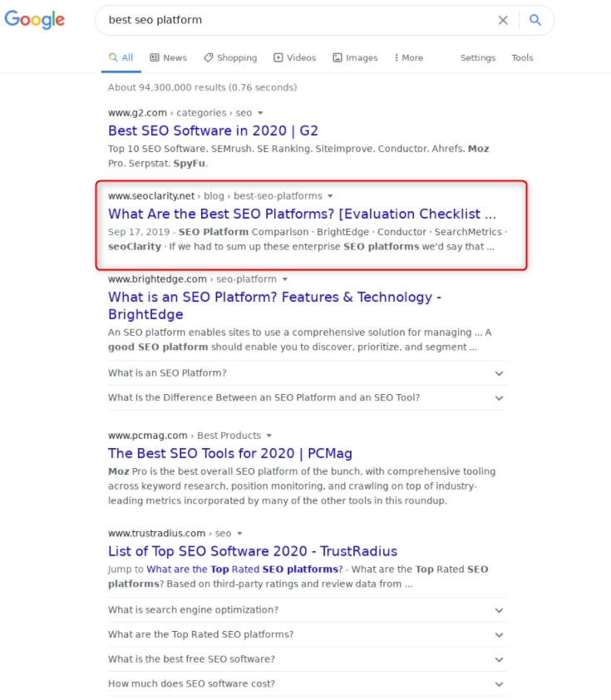Clear the search box with the X icon
The height and width of the screenshot is (700, 611).
(x=503, y=20)
